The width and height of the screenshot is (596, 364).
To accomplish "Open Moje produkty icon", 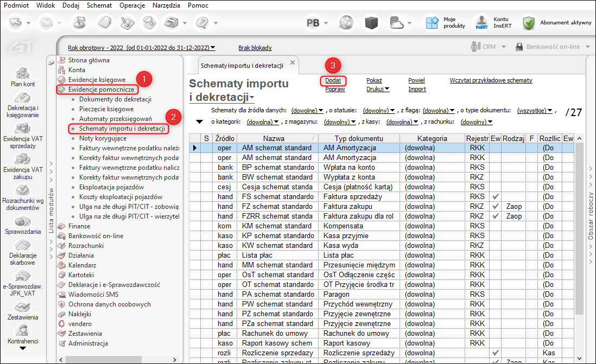I will (x=432, y=23).
